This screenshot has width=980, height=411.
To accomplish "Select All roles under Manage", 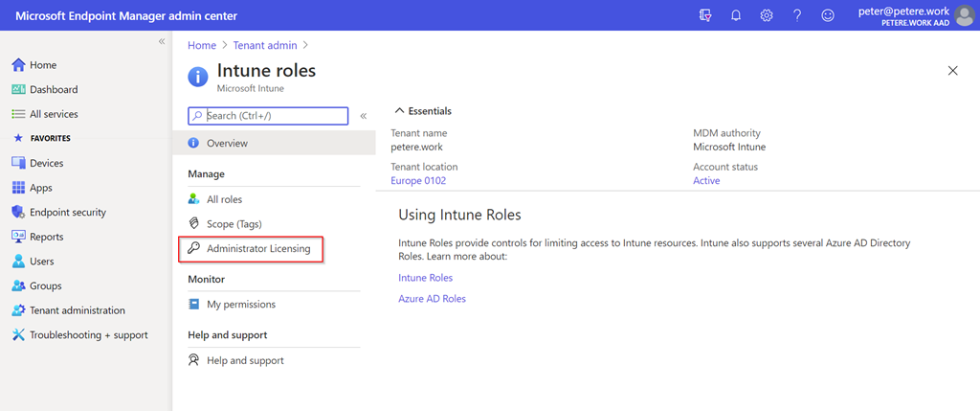I will click(224, 199).
